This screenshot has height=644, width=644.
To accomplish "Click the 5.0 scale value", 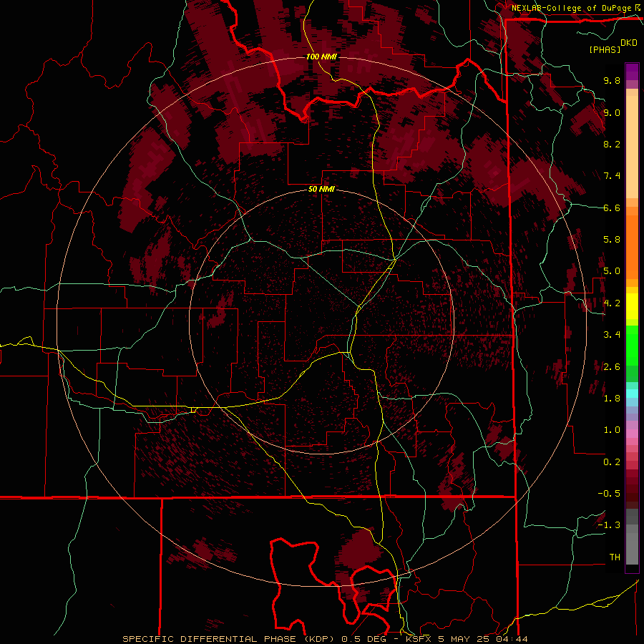I will pyautogui.click(x=612, y=271).
